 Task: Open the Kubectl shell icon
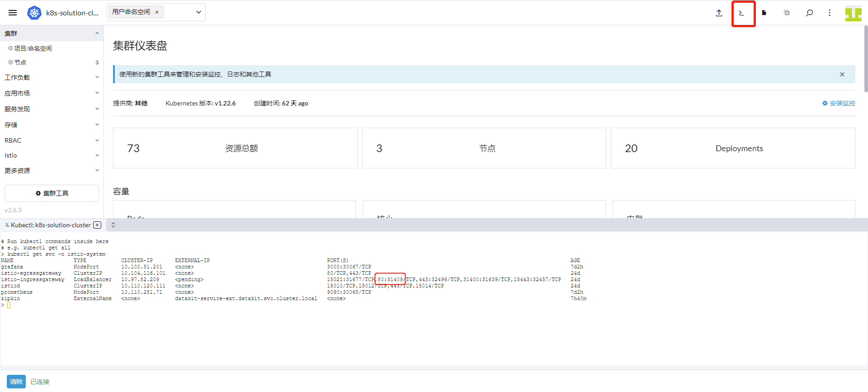(x=741, y=13)
